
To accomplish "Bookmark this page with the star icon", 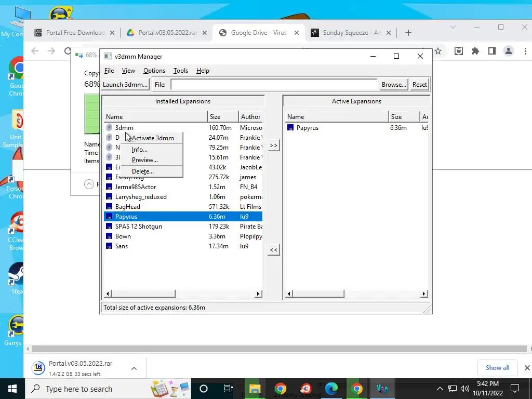I will click(438, 51).
